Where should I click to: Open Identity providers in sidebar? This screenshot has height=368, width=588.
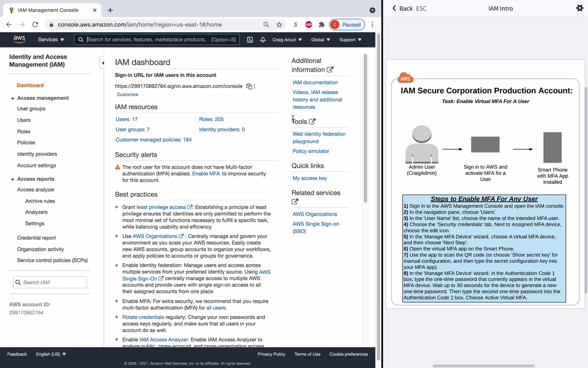point(37,154)
